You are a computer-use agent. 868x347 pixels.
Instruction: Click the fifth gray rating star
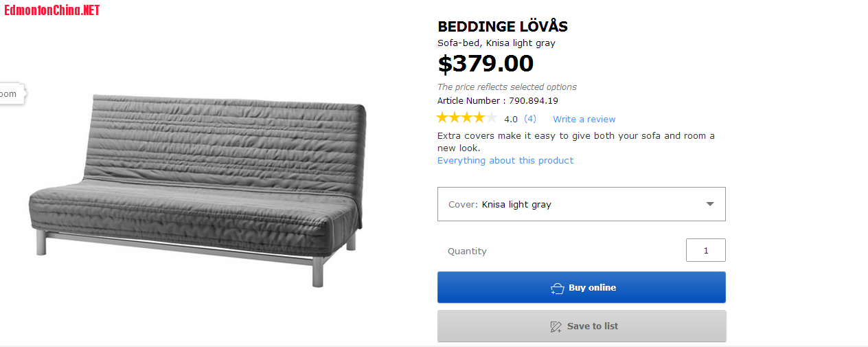(x=492, y=118)
